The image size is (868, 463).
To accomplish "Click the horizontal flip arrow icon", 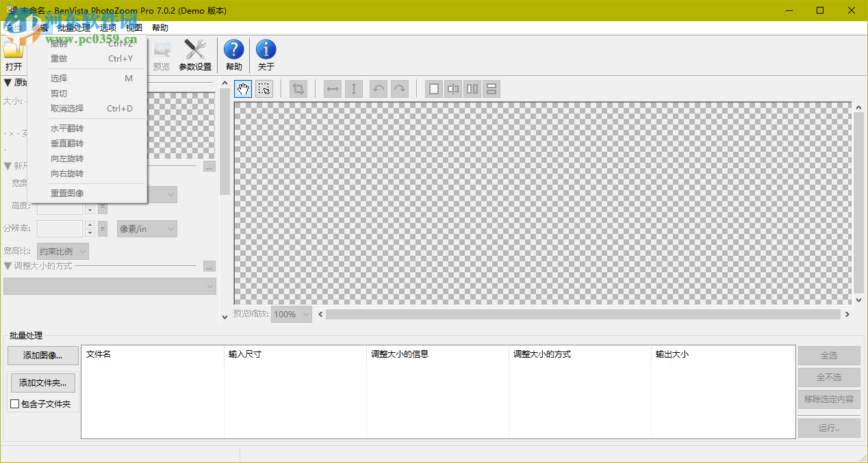I will [332, 88].
